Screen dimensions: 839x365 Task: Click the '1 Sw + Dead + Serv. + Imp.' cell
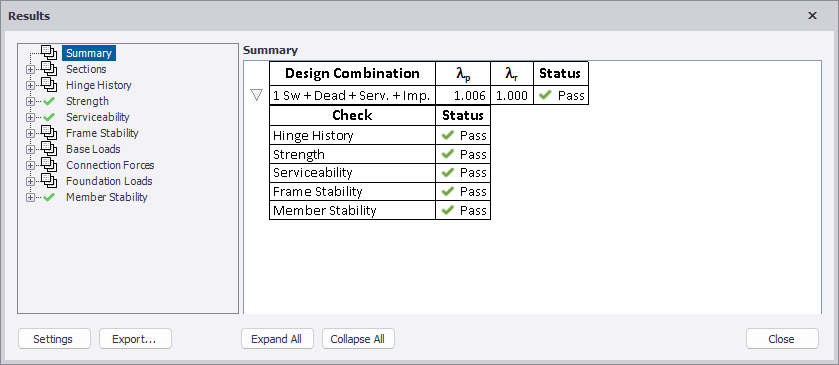pos(352,95)
